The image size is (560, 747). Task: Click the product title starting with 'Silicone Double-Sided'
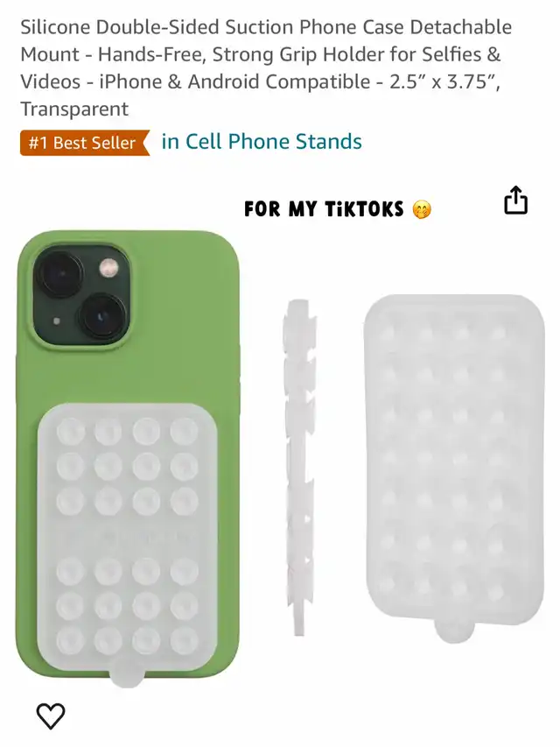click(x=266, y=67)
